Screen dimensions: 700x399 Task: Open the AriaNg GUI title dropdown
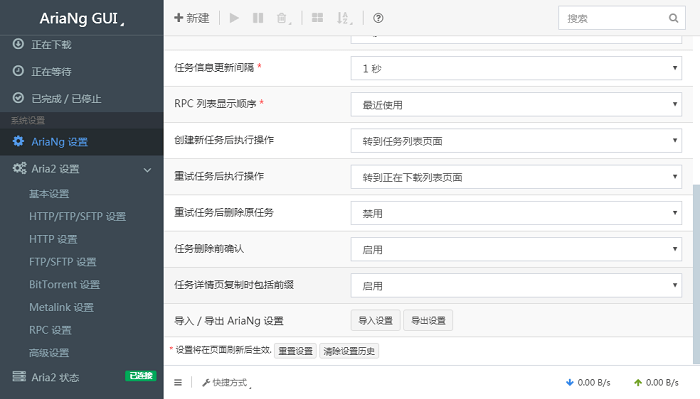tap(82, 18)
